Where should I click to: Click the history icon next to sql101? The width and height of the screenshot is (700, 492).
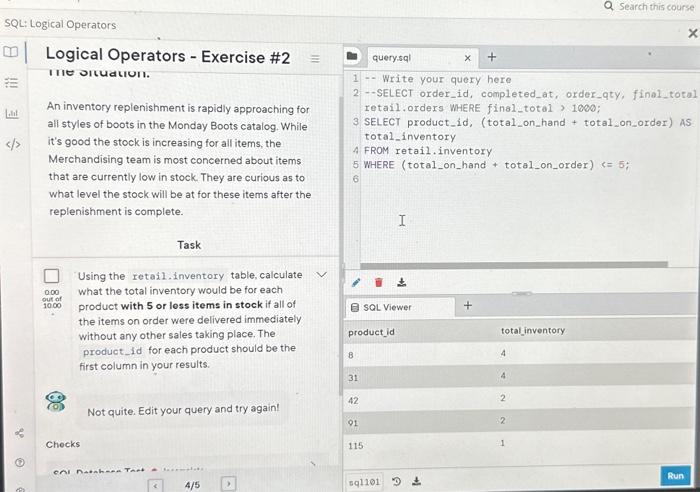(396, 481)
